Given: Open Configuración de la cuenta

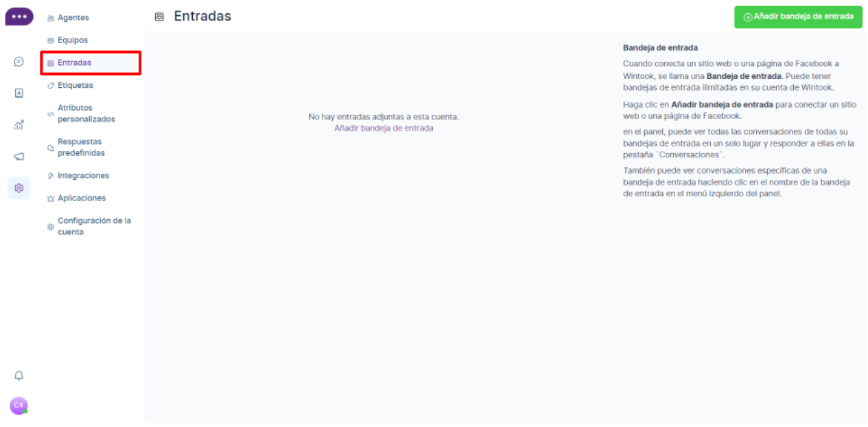Looking at the screenshot, I should (x=93, y=227).
